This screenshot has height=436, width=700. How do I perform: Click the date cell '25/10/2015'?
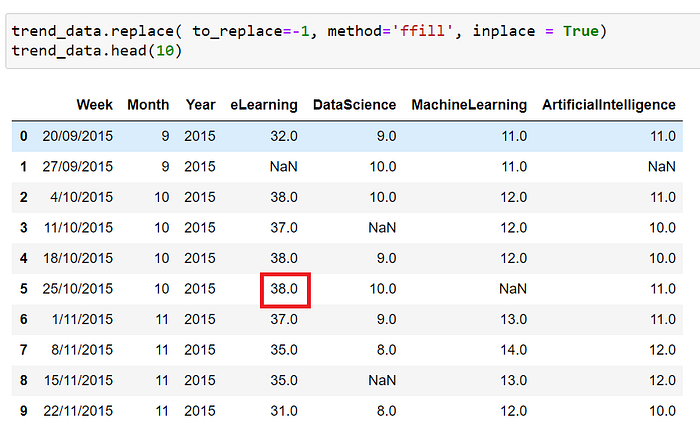(78, 289)
